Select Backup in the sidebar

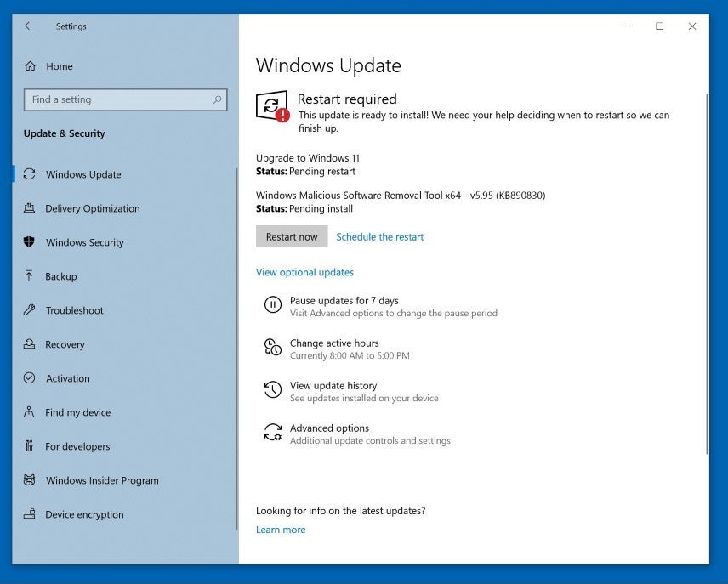(x=61, y=276)
